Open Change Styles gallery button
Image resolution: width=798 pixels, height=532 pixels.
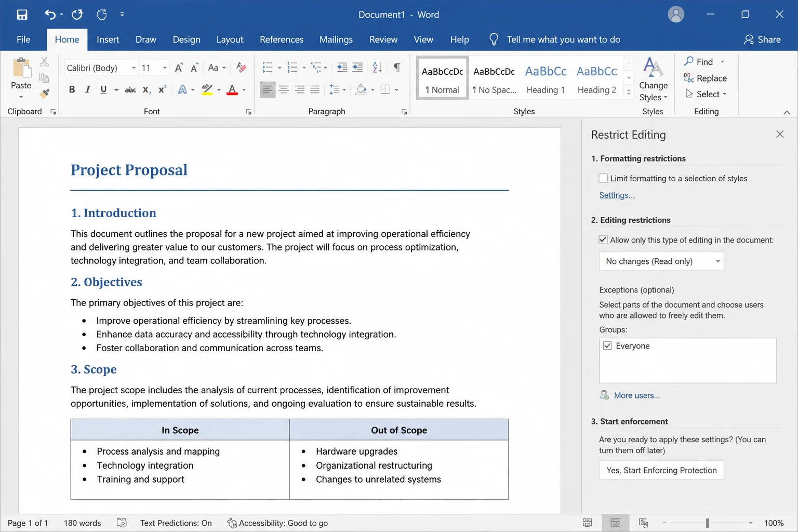pos(653,80)
